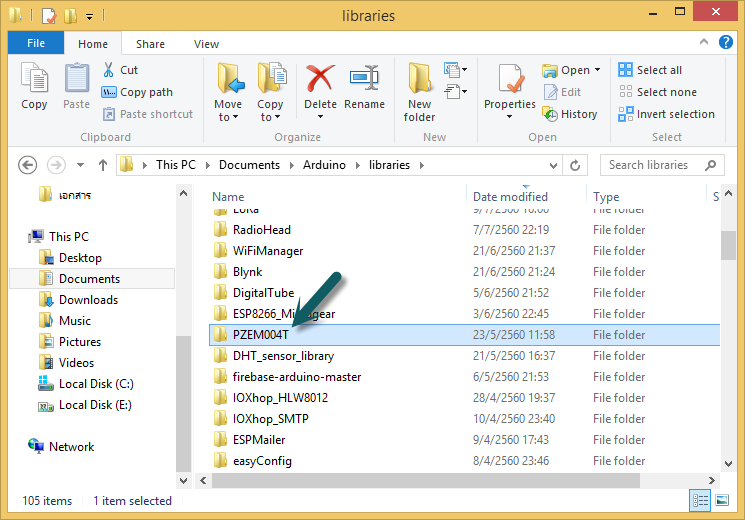This screenshot has width=745, height=520.
Task: Click Copy path in ribbon
Action: 137,92
